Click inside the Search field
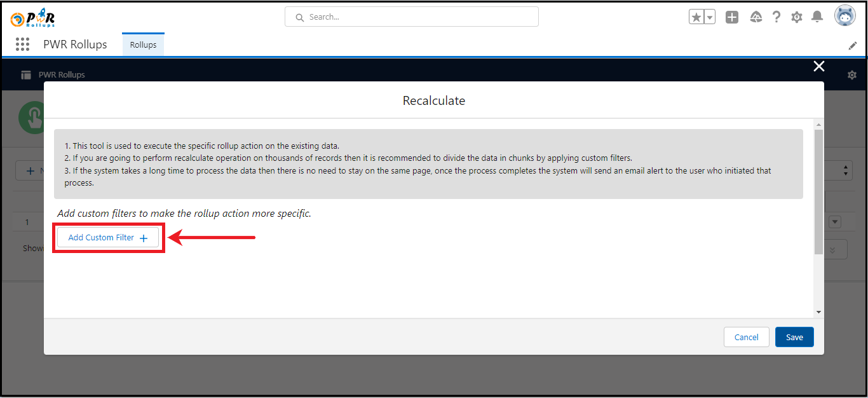868x398 pixels. 411,17
